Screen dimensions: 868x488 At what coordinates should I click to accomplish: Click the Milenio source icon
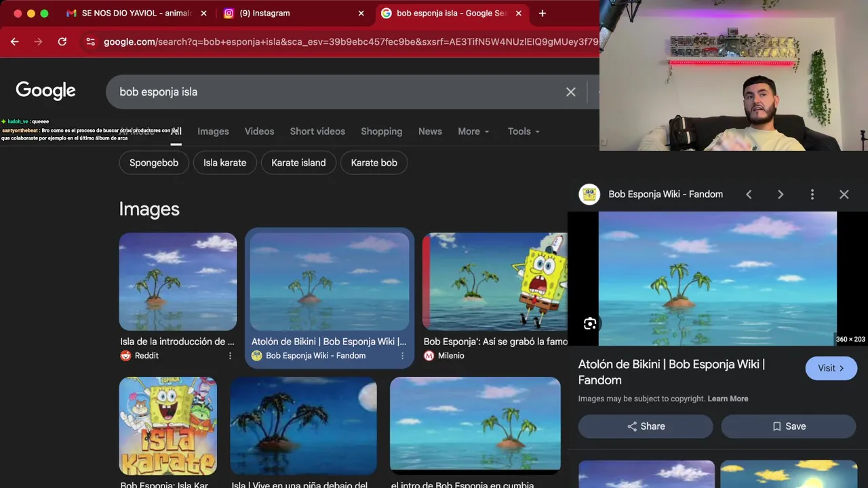coord(429,356)
